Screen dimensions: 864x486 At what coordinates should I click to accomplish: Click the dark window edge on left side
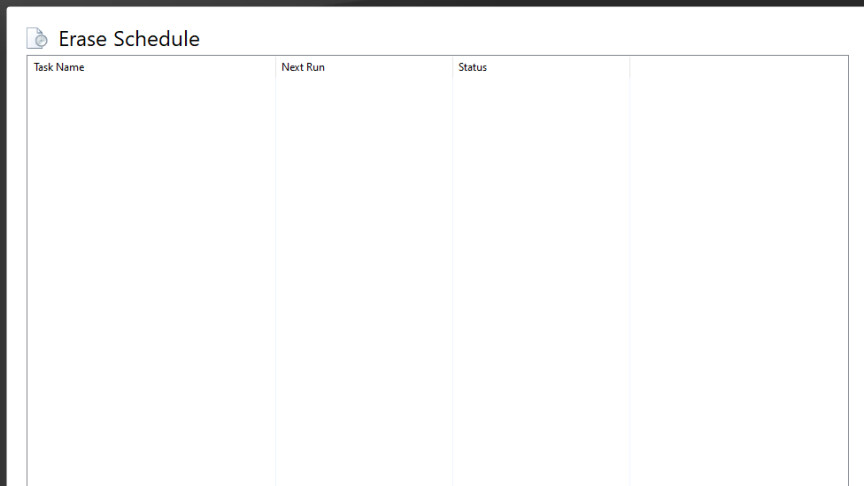(x=3, y=250)
